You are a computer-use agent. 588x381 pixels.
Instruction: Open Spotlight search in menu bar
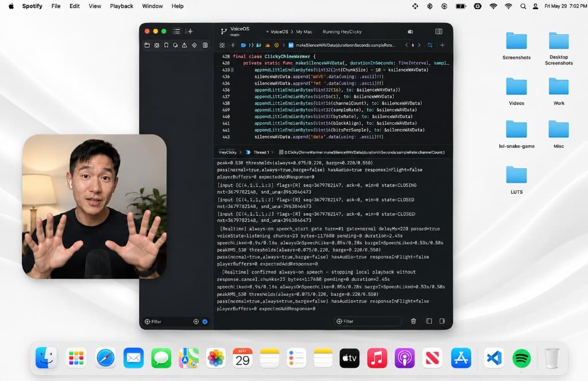(x=523, y=6)
